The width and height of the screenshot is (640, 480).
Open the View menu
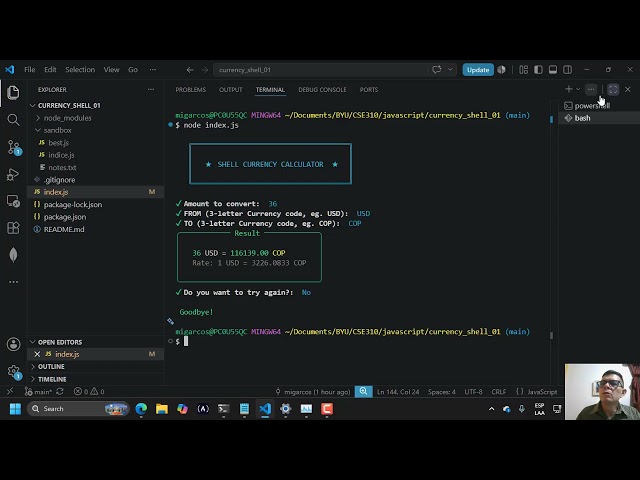111,70
